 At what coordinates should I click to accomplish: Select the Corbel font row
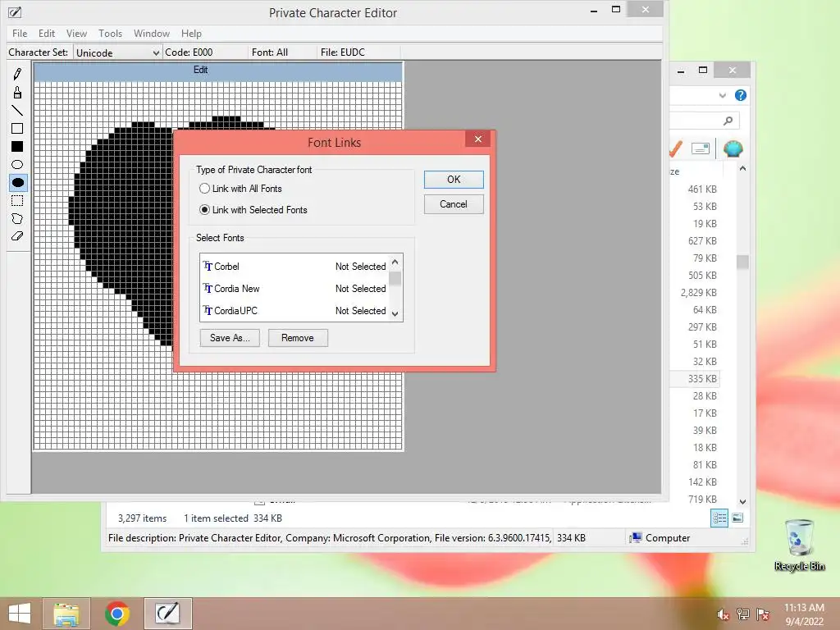point(294,267)
